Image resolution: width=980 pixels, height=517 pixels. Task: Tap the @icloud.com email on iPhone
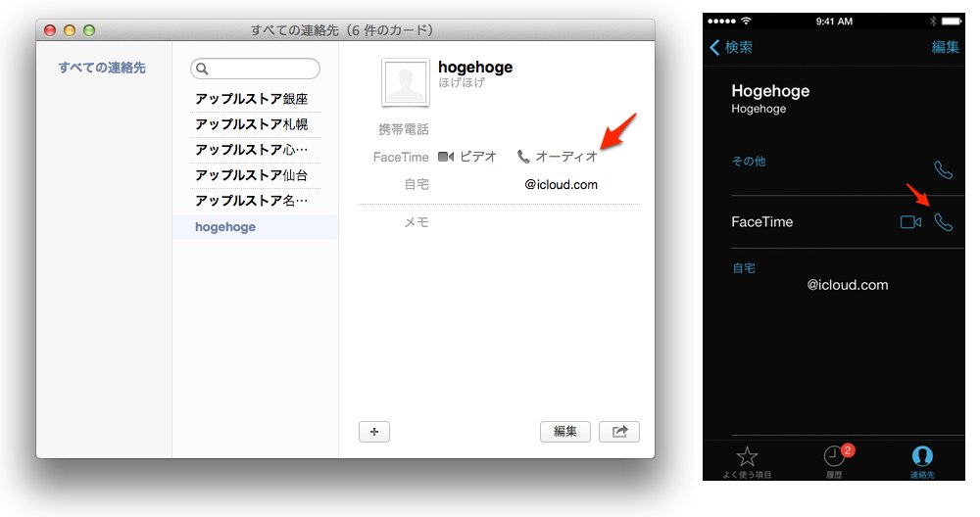point(847,285)
